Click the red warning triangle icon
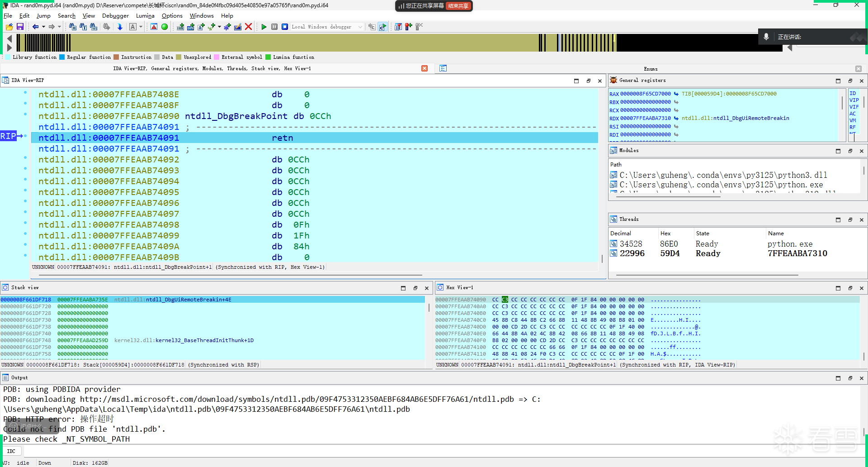This screenshot has height=467, width=868. click(154, 27)
